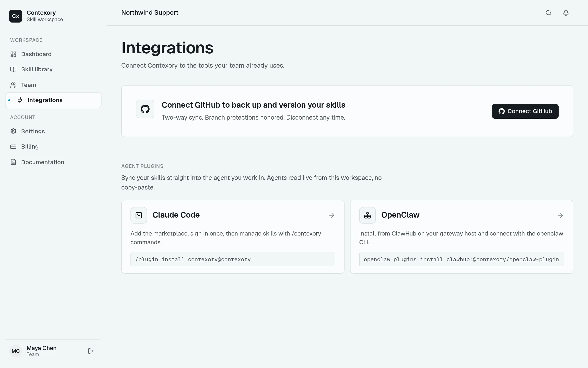Click the MC user avatar
The height and width of the screenshot is (368, 588).
coord(16,351)
